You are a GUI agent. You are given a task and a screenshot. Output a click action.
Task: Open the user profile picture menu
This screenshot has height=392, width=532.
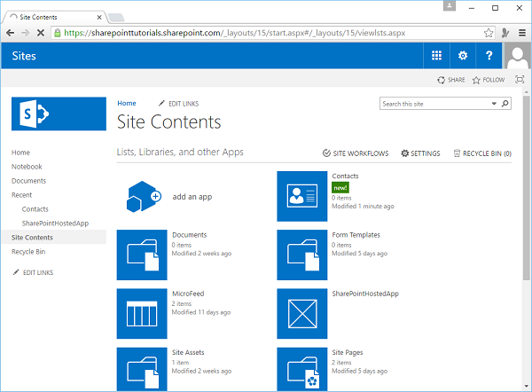tap(517, 57)
